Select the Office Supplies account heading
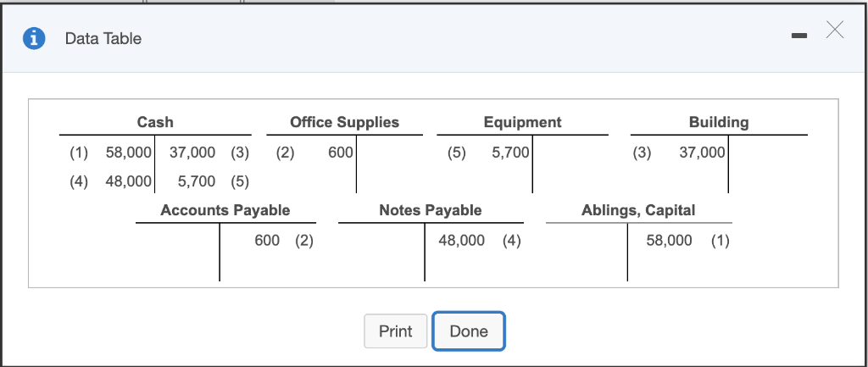 [344, 122]
